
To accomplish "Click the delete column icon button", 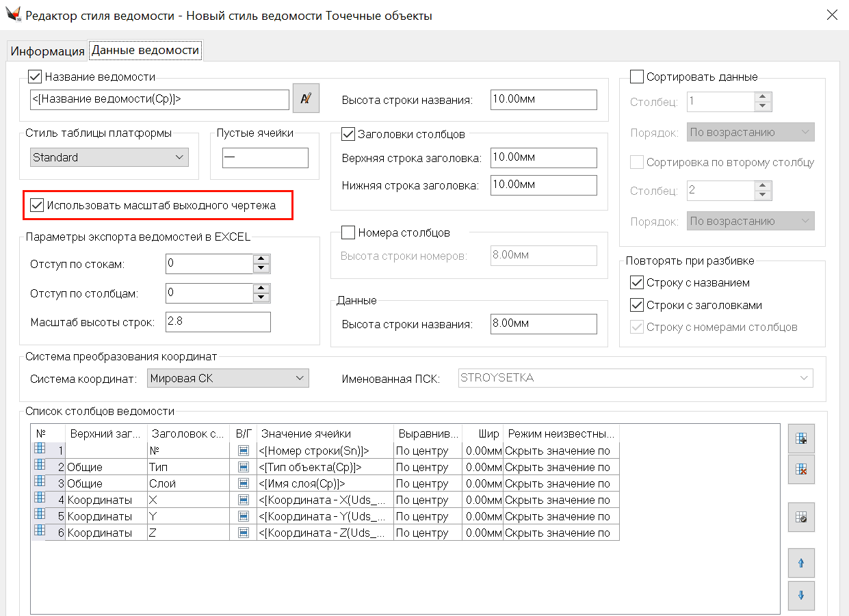I will pos(800,469).
